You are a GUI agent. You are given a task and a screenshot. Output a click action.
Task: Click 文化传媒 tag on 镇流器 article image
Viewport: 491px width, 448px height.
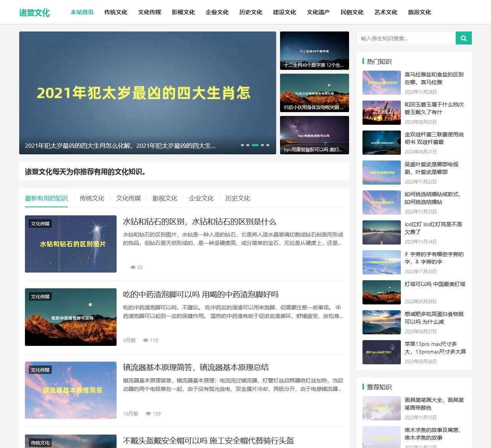40,370
